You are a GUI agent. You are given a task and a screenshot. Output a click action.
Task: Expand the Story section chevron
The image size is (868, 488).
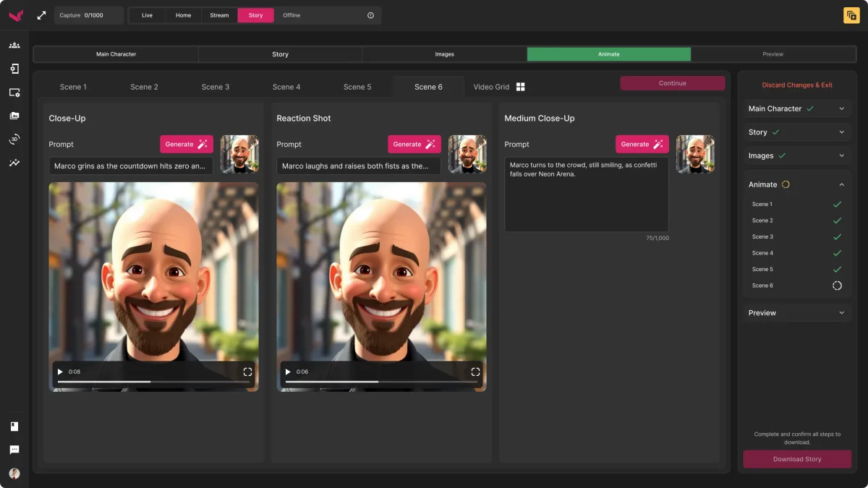pos(841,132)
